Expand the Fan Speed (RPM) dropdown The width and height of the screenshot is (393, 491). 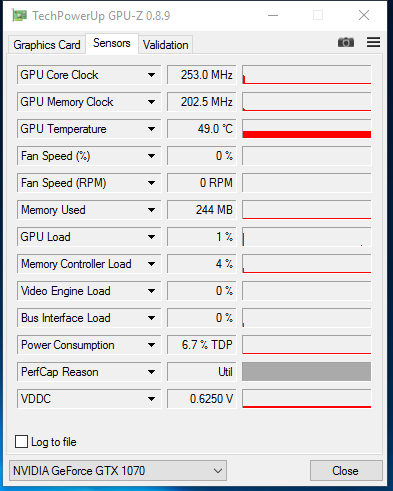tap(151, 183)
